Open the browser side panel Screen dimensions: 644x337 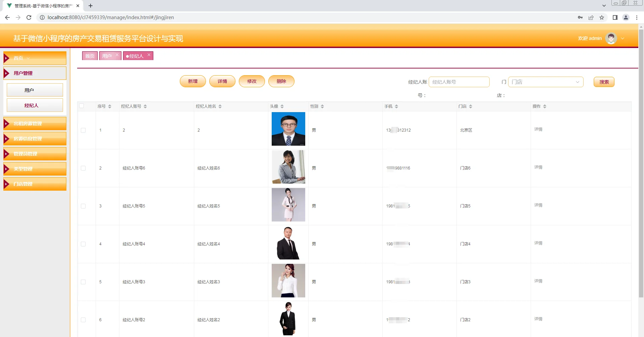pyautogui.click(x=615, y=17)
